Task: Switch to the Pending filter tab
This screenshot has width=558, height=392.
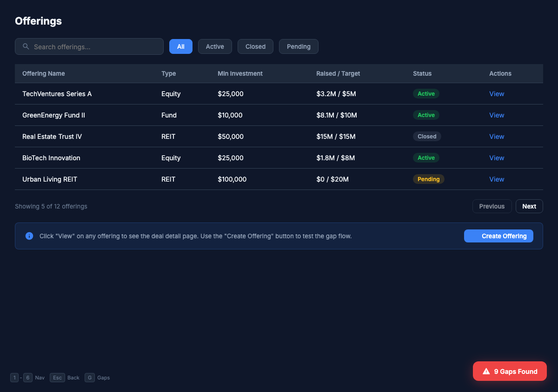Action: click(299, 46)
